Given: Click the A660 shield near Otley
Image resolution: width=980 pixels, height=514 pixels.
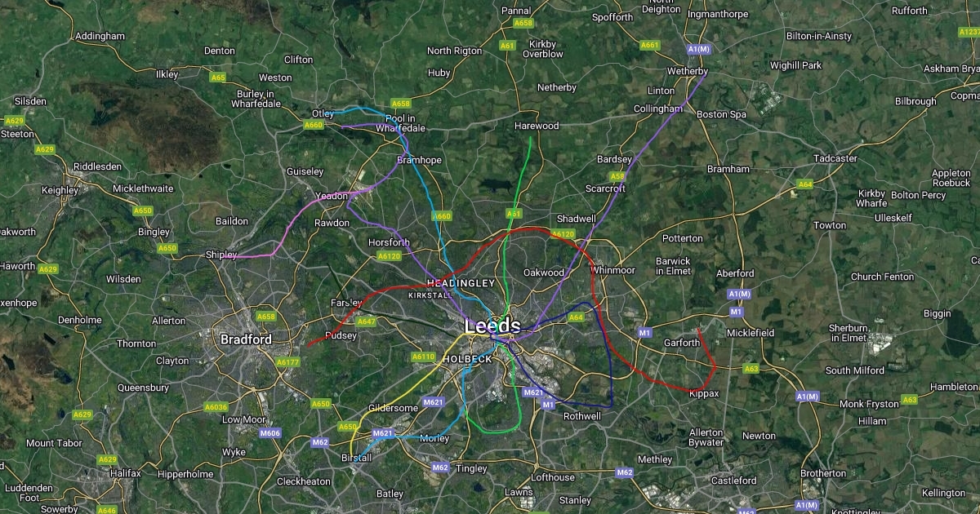Looking at the screenshot, I should click(x=313, y=126).
